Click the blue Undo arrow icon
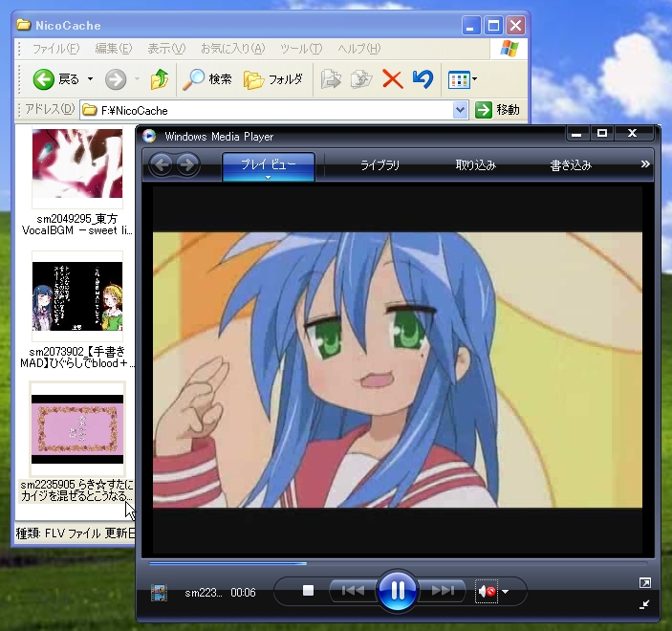 (423, 79)
